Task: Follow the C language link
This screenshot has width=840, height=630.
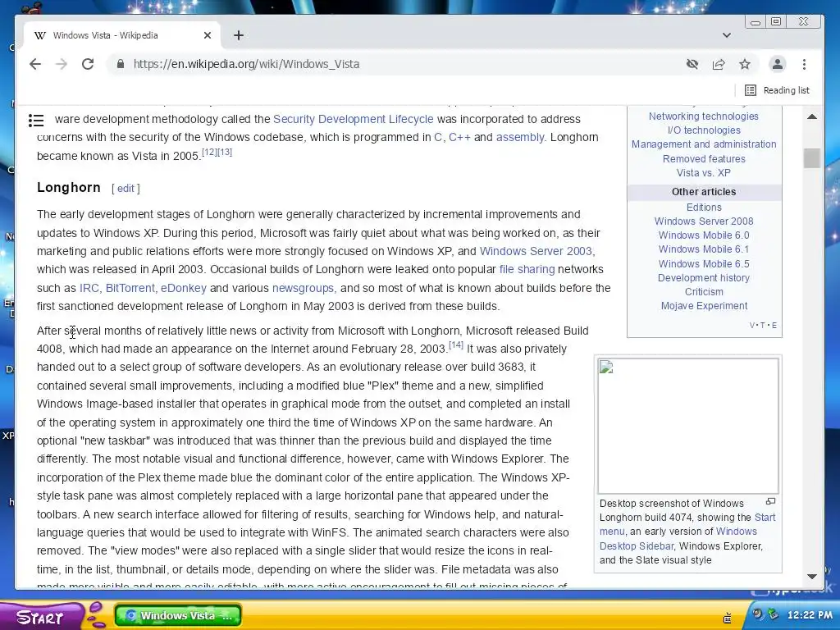Action: pyautogui.click(x=438, y=137)
